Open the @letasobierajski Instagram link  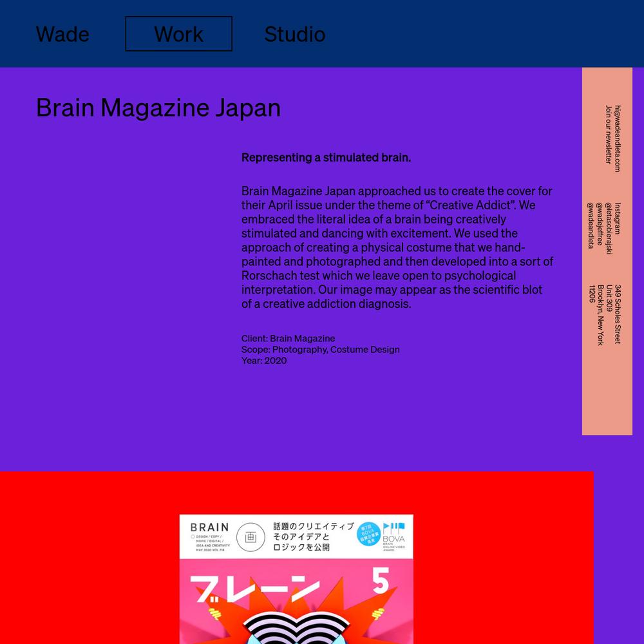tap(609, 229)
